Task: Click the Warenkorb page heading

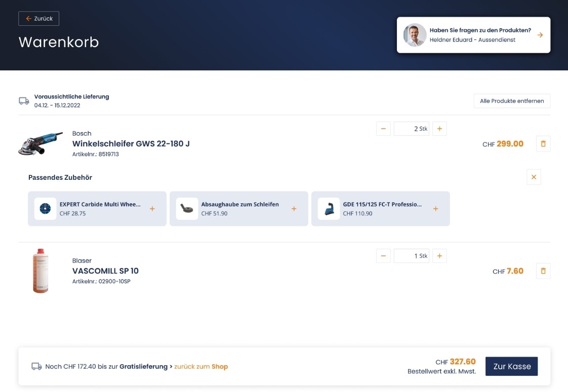Action: [x=59, y=42]
